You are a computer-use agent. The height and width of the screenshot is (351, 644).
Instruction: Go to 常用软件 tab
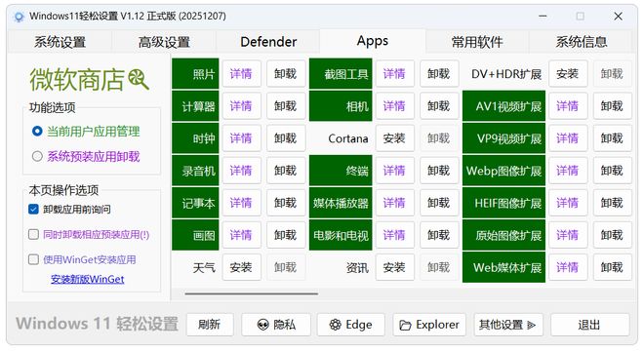click(x=477, y=42)
